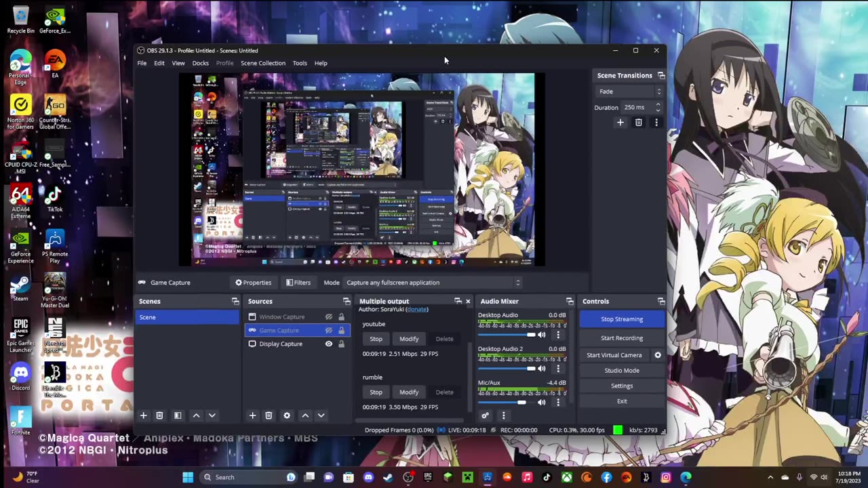This screenshot has width=868, height=488.
Task: Start the Virtual Camera
Action: (x=614, y=355)
